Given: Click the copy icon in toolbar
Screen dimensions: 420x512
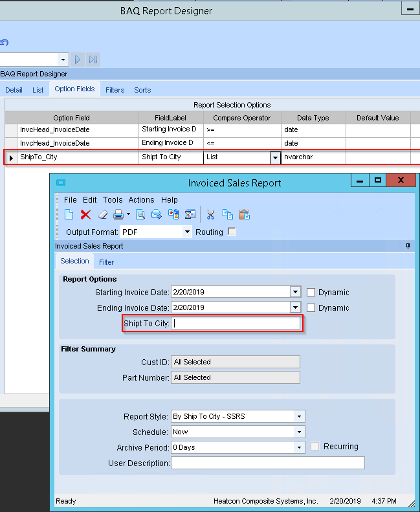Looking at the screenshot, I should (x=227, y=214).
